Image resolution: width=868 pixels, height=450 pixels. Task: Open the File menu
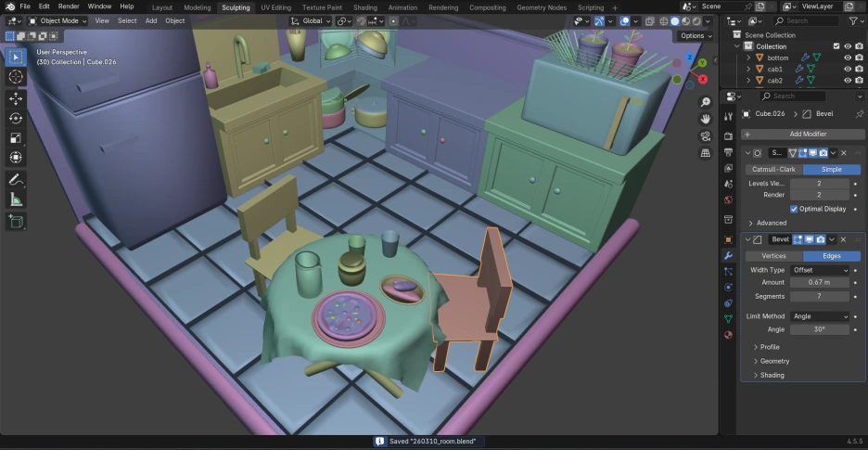tap(25, 6)
